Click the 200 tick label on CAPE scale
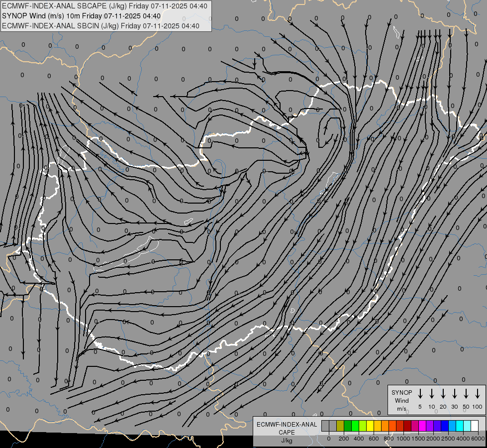 tap(344, 439)
